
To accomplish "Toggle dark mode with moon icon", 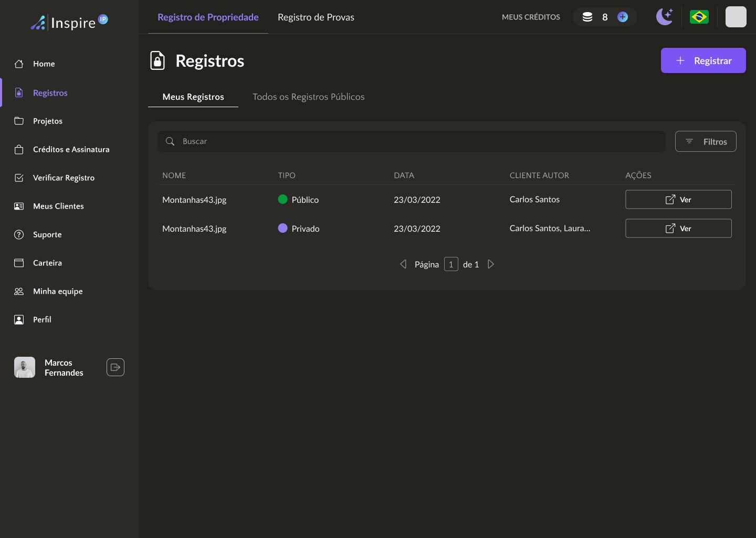I will (x=664, y=17).
